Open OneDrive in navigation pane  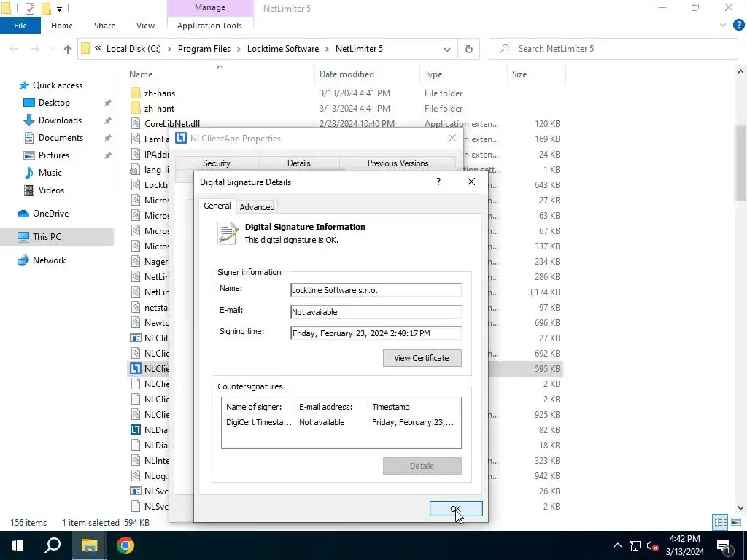50,214
